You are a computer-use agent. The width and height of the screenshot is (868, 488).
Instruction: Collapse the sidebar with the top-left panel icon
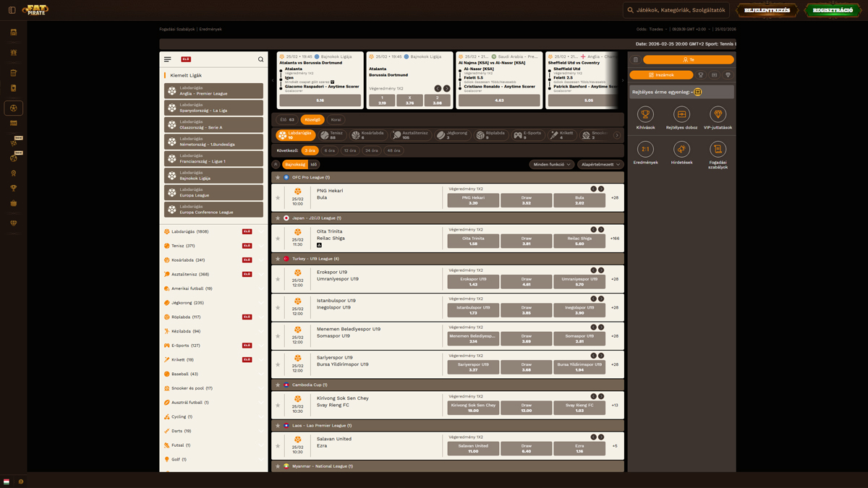(x=12, y=10)
